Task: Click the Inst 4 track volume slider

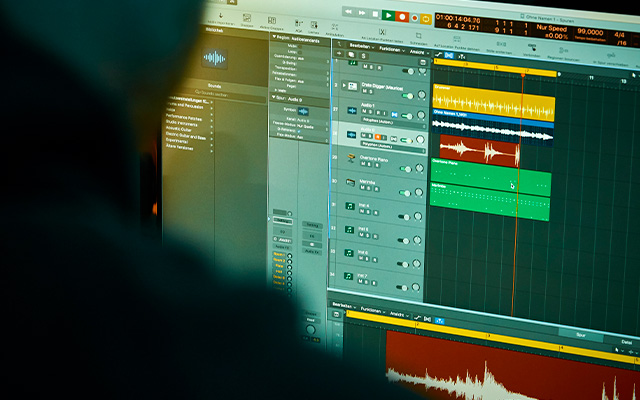Action: (x=404, y=217)
